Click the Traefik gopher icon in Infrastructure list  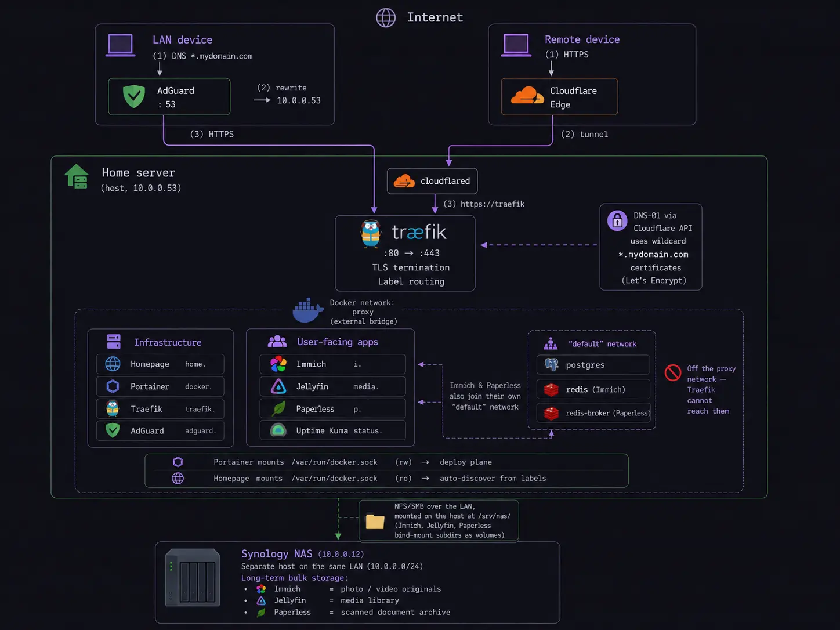pyautogui.click(x=113, y=408)
